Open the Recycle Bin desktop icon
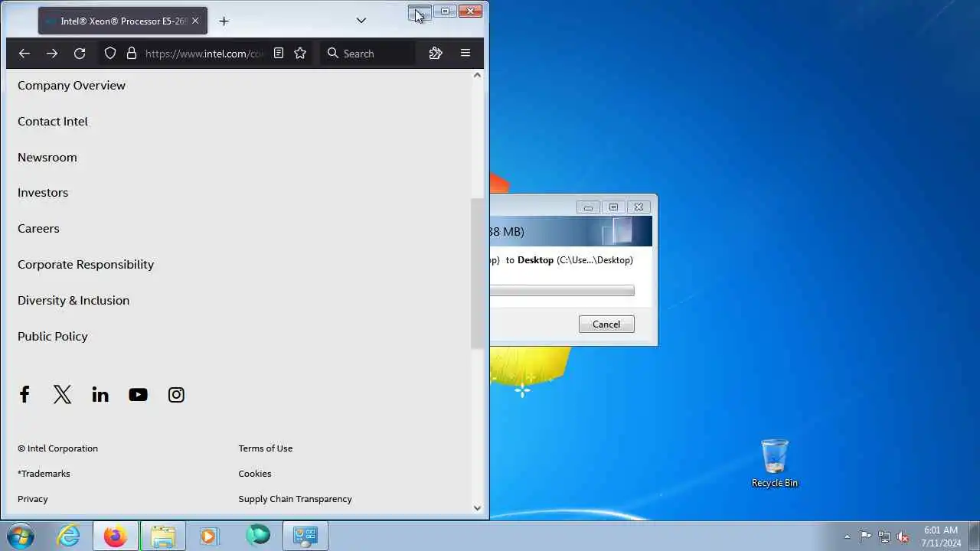The width and height of the screenshot is (980, 551). (775, 463)
